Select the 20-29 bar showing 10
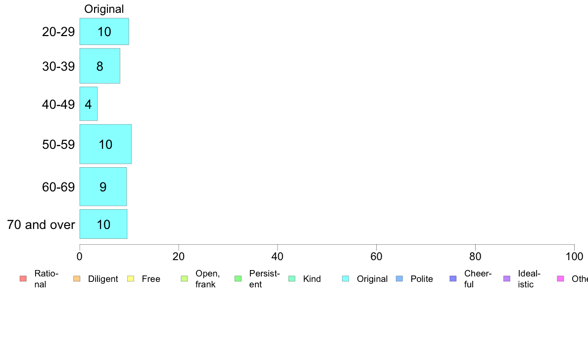 (104, 32)
